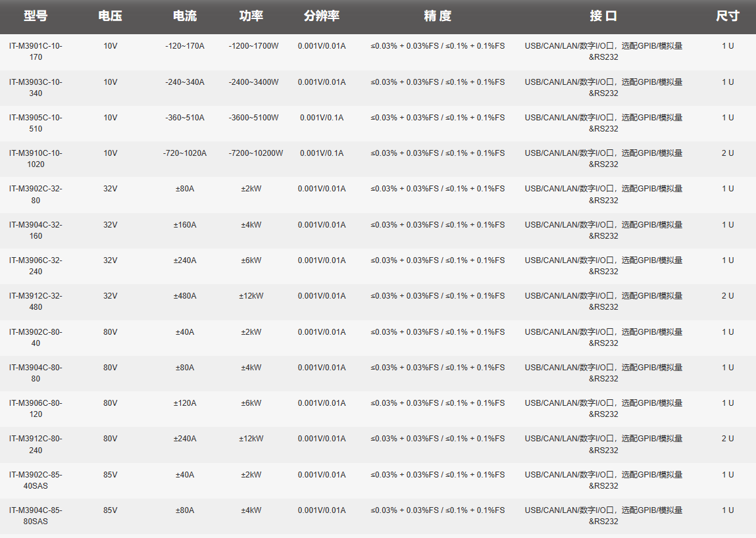The image size is (756, 538).
Task: Click 0.001V/0.1A in IT-M3905C-10-510 row
Action: pyautogui.click(x=322, y=118)
